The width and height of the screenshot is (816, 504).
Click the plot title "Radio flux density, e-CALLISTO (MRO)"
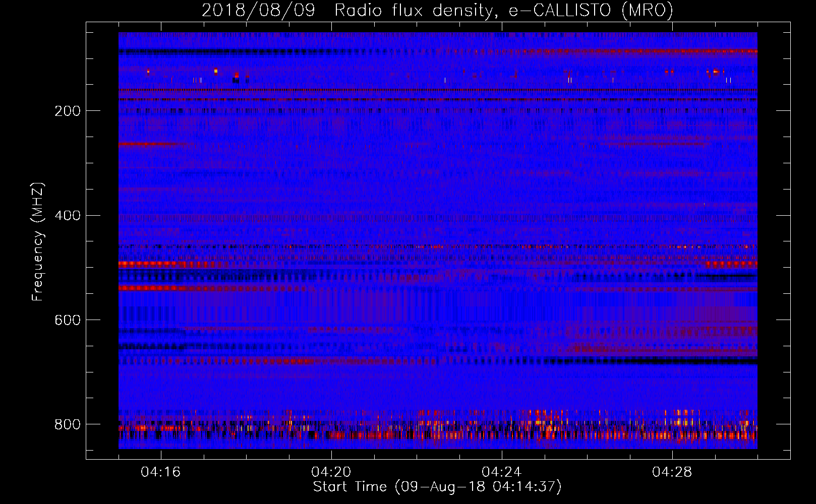pyautogui.click(x=504, y=10)
